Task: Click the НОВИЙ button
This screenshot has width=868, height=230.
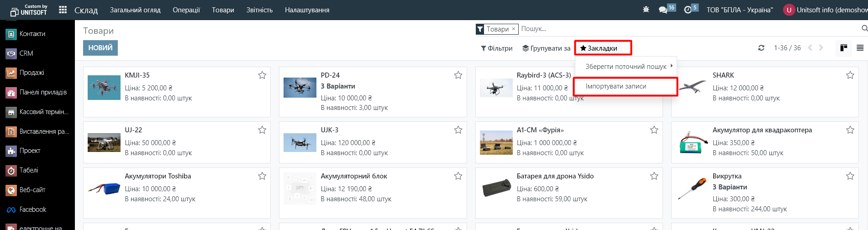Action: tap(100, 48)
